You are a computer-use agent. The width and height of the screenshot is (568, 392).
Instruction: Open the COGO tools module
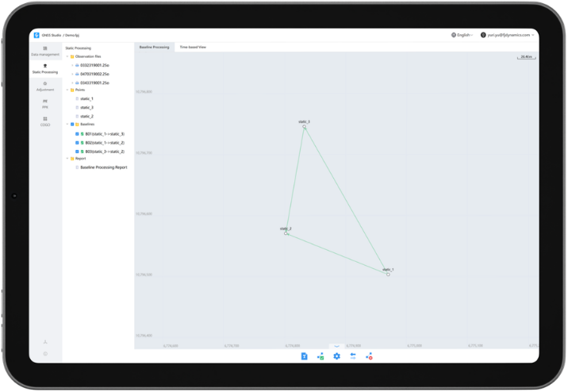tap(44, 121)
